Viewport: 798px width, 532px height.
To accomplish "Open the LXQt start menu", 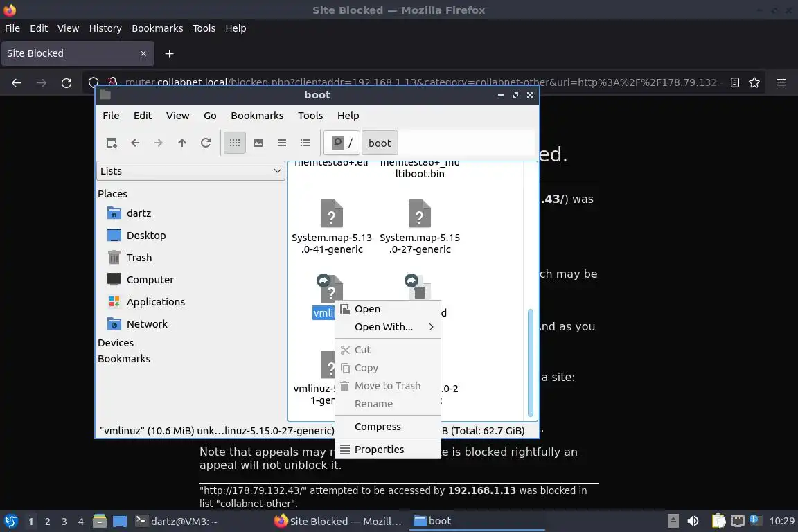I will coord(10,522).
